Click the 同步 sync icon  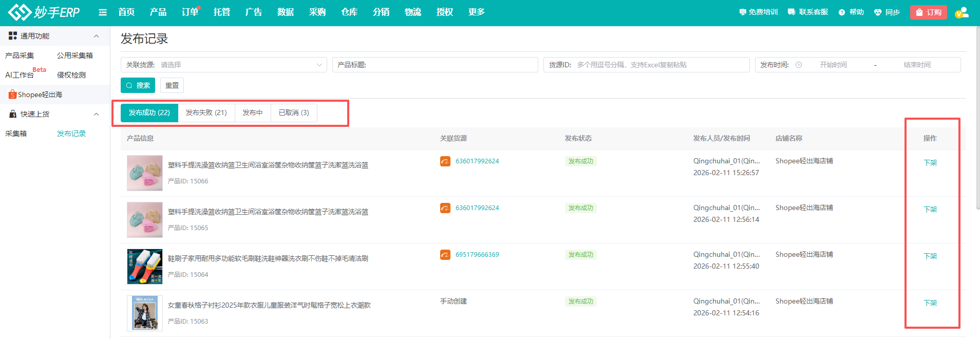878,12
